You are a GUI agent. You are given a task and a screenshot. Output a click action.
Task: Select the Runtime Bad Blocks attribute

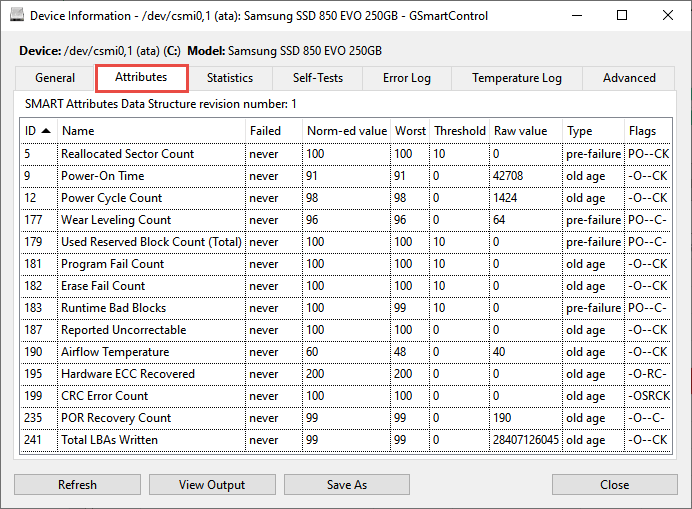point(346,308)
